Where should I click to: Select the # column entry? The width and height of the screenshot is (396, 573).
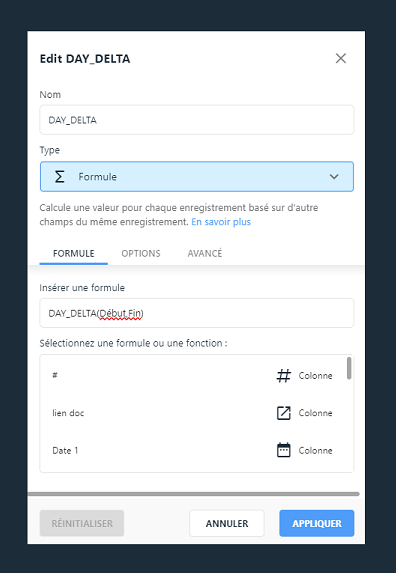[x=193, y=376]
